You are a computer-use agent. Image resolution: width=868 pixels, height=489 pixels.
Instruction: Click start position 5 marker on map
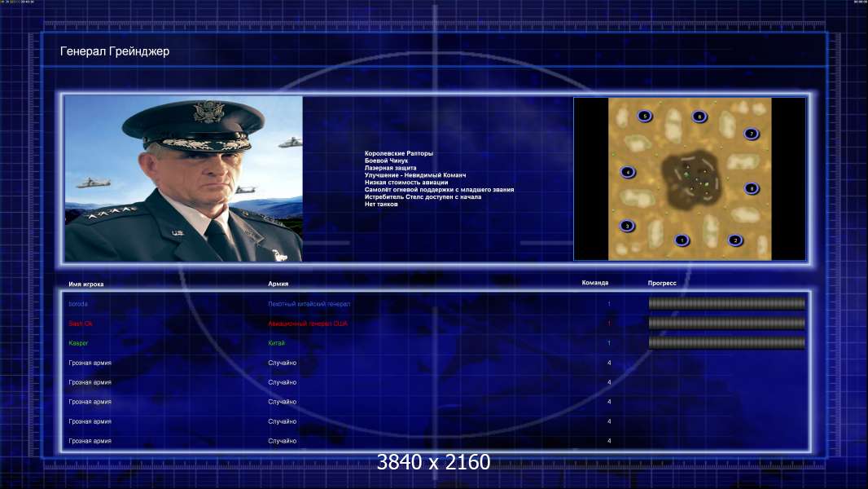(x=645, y=117)
